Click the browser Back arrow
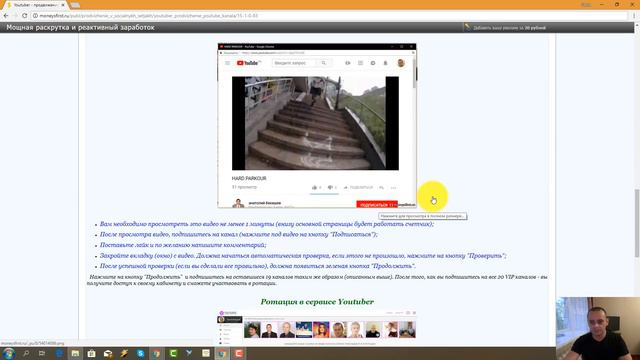This screenshot has width=640, height=360. [6, 16]
